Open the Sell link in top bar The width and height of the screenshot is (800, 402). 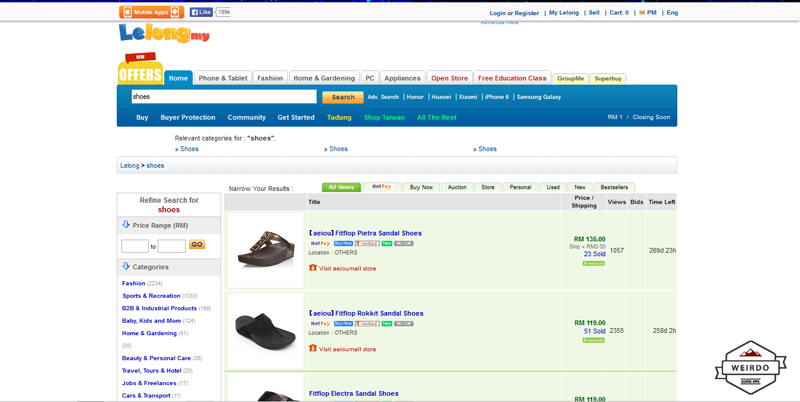click(594, 13)
